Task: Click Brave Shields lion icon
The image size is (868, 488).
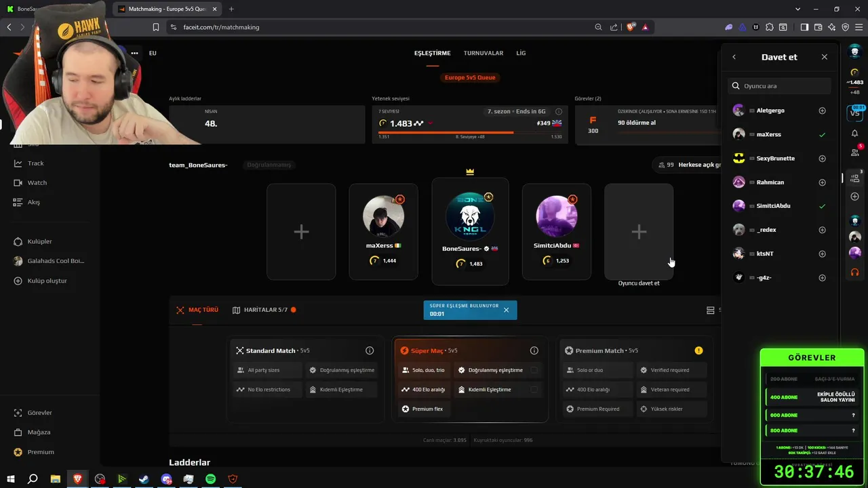Action: coord(631,27)
